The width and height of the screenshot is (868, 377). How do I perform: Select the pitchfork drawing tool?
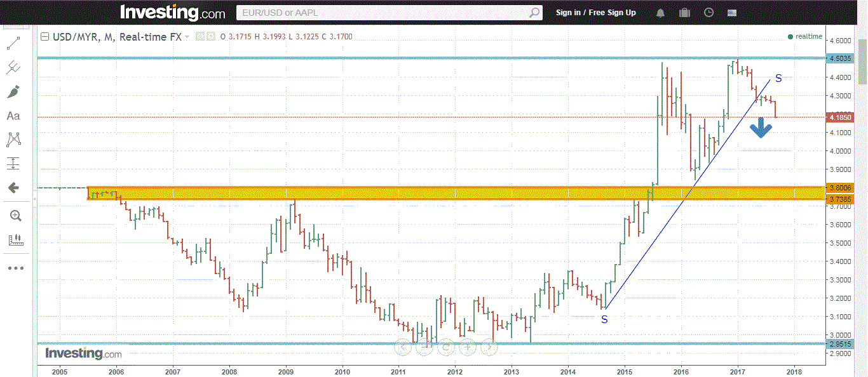tap(13, 67)
